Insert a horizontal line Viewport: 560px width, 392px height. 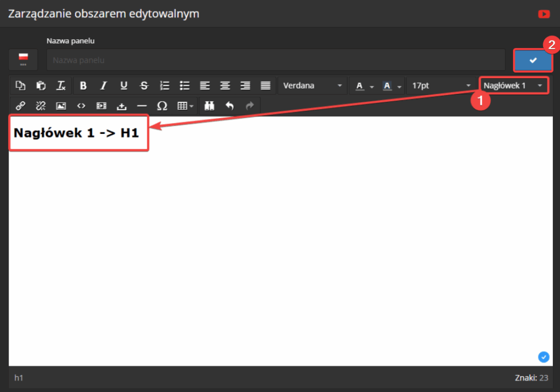point(142,106)
